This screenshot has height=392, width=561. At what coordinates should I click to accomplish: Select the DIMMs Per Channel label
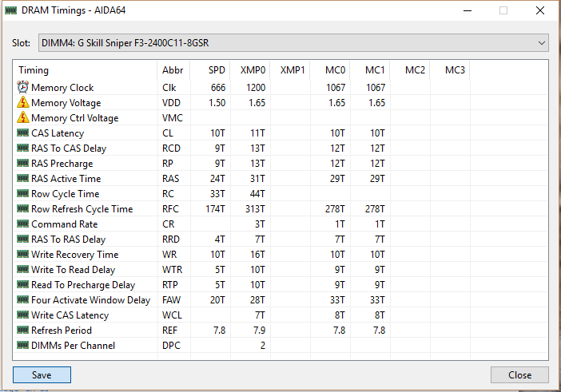73,346
